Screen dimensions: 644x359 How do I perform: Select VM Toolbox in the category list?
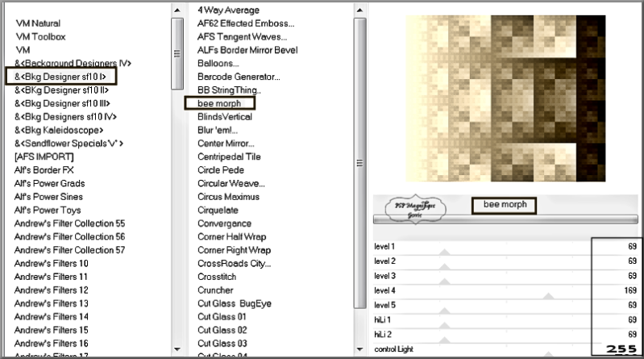[40, 36]
